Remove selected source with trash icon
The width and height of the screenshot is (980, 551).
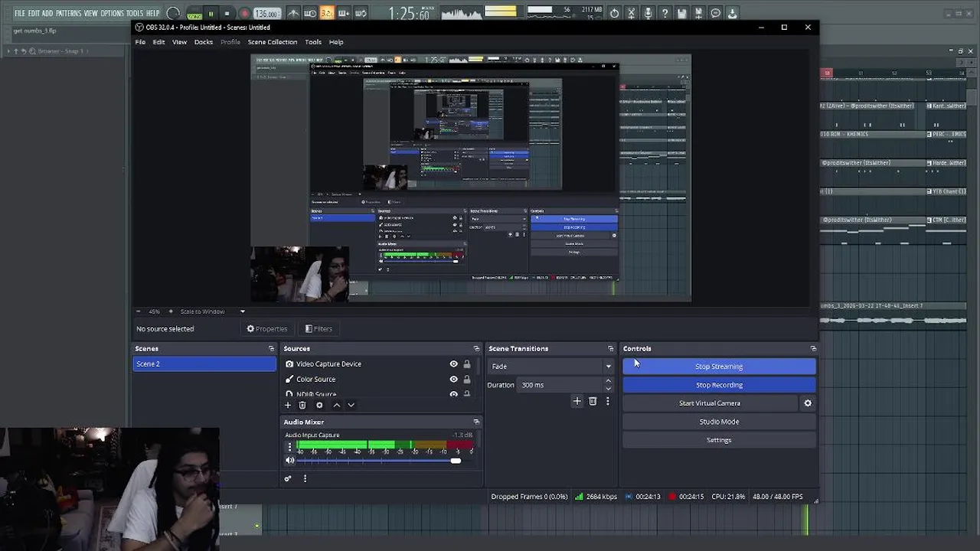point(302,406)
